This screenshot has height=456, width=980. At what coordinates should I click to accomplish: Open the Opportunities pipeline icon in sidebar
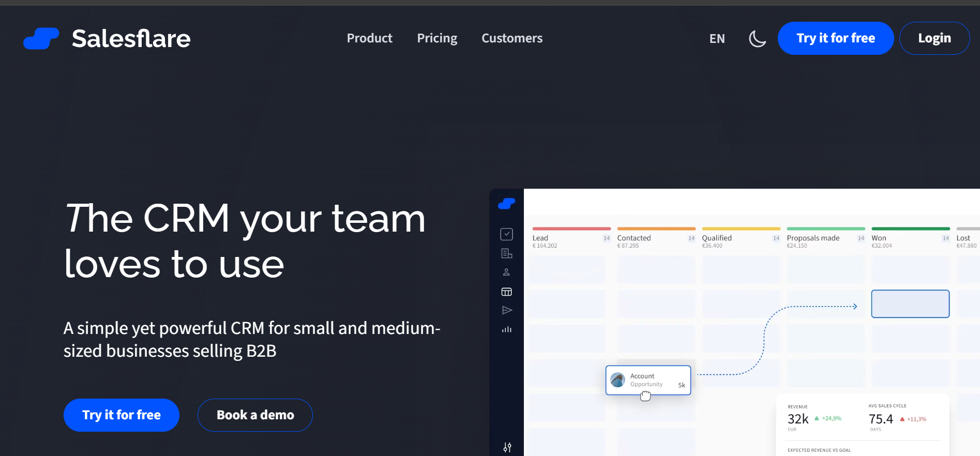tap(507, 292)
